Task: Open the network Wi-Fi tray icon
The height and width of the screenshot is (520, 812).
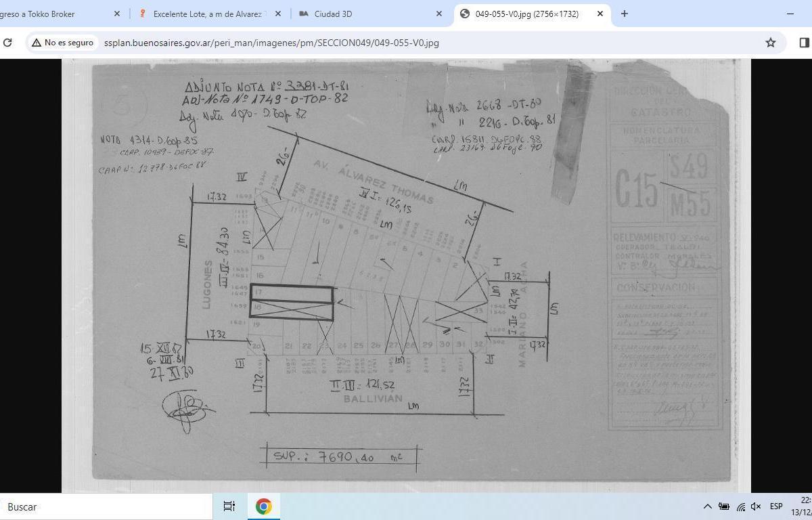Action: [741, 506]
